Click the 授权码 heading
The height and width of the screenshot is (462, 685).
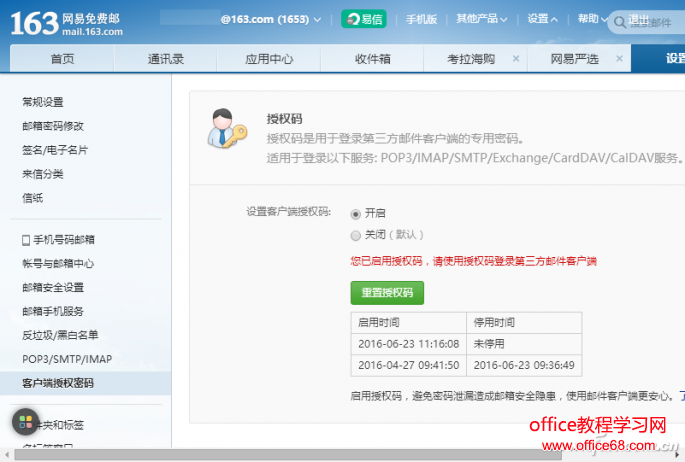[284, 119]
